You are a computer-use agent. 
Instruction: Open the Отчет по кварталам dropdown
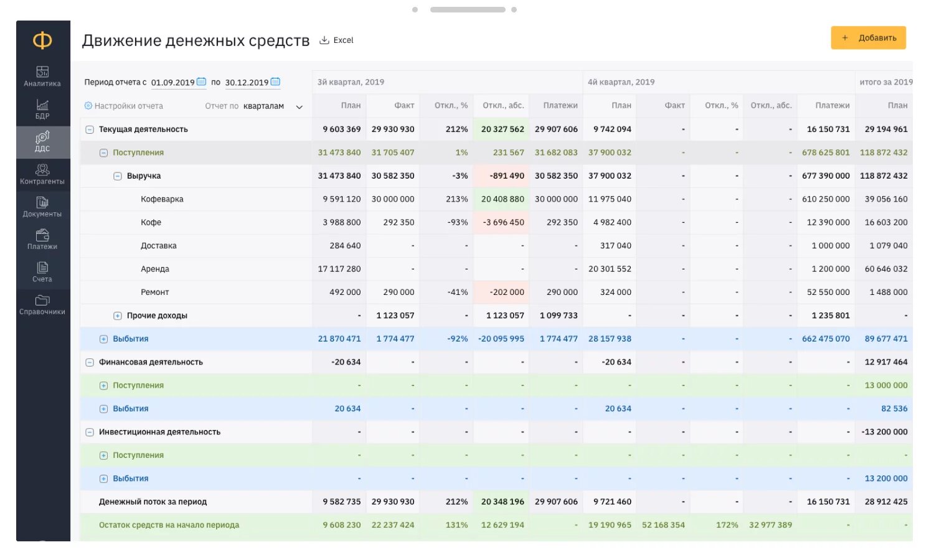pos(272,106)
